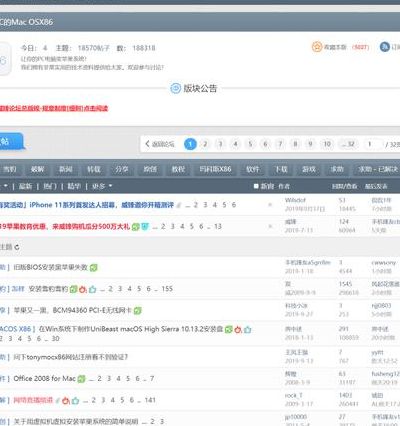This screenshot has width=400, height=426.
Task: Go to page 30 of UniBeast thread
Action: coord(56,339)
